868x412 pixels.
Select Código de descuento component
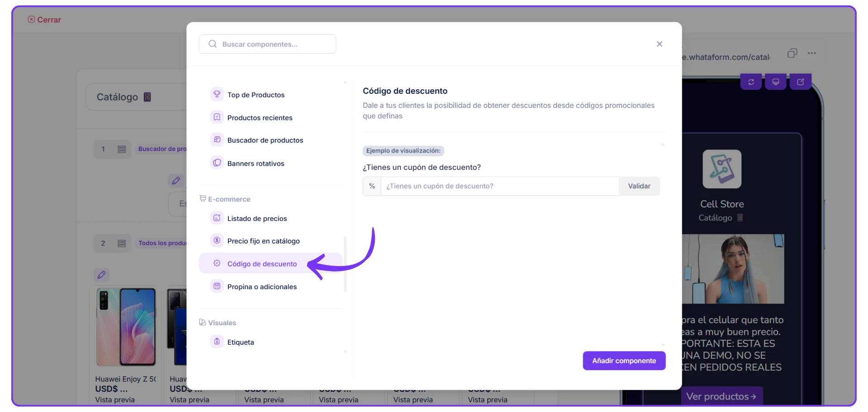(x=262, y=264)
